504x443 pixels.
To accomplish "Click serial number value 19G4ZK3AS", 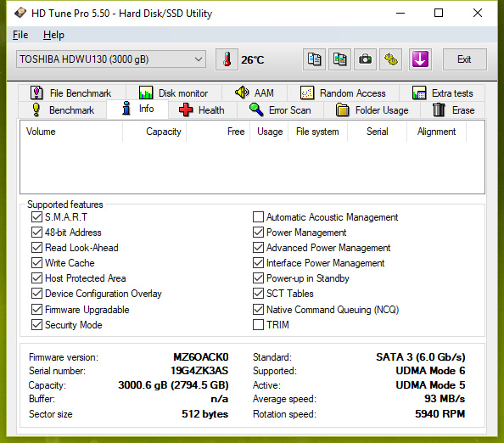I will 199,371.
